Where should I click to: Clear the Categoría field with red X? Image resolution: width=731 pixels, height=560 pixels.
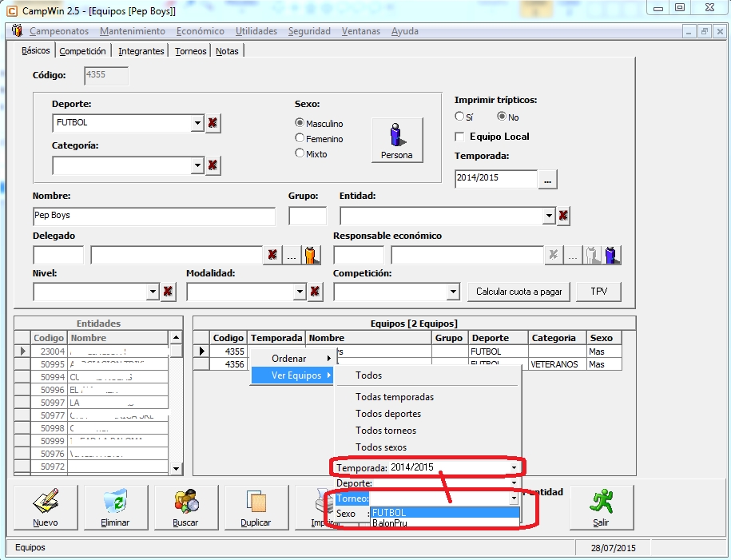click(x=213, y=165)
